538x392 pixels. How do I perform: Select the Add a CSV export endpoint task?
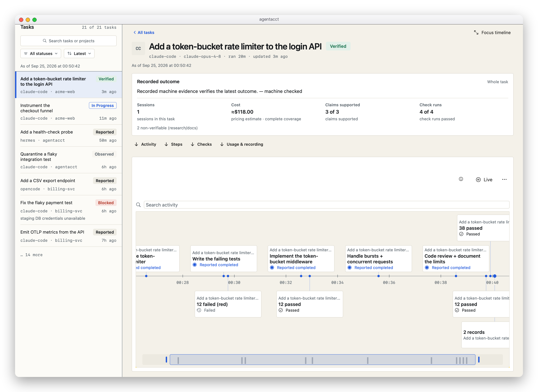click(69, 184)
